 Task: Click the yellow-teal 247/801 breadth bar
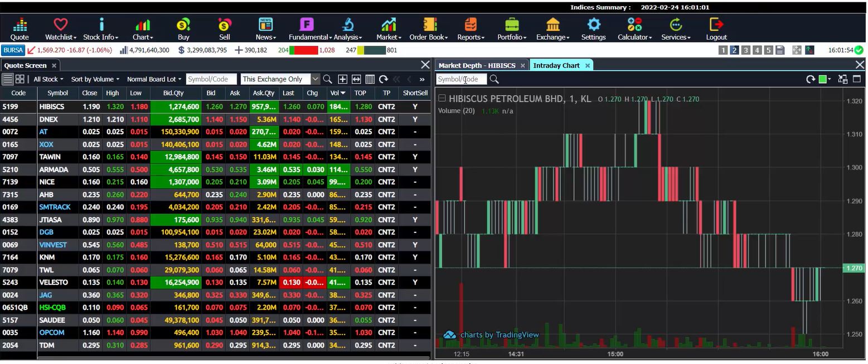click(x=371, y=50)
